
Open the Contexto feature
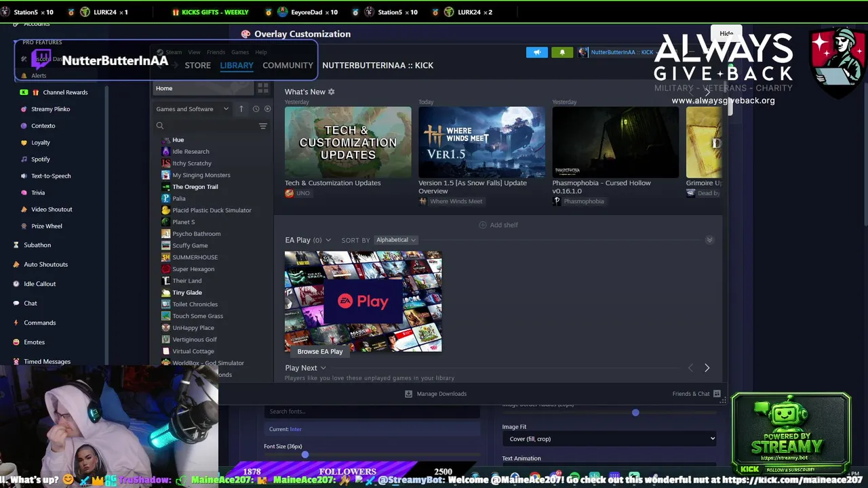point(43,125)
